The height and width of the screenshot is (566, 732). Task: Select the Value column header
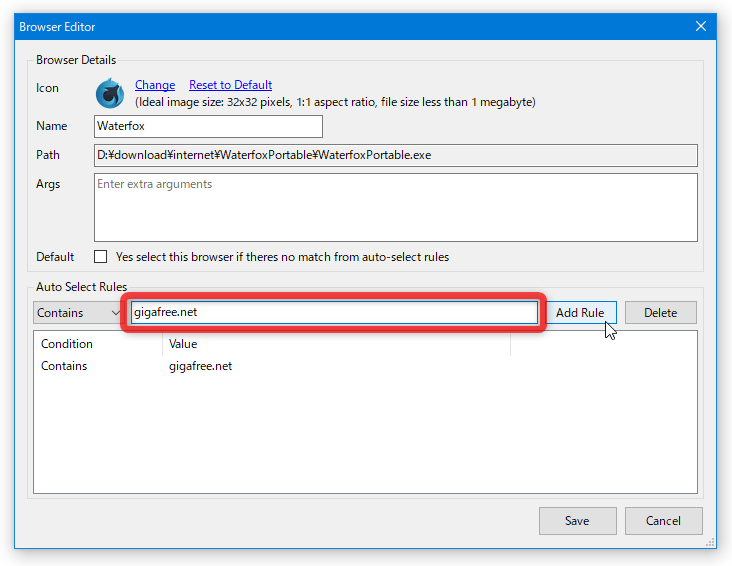337,344
